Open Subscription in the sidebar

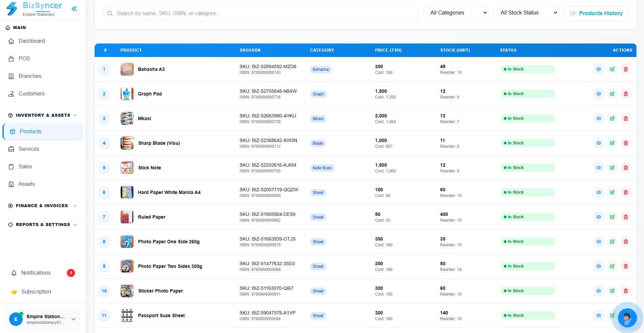click(x=43, y=292)
